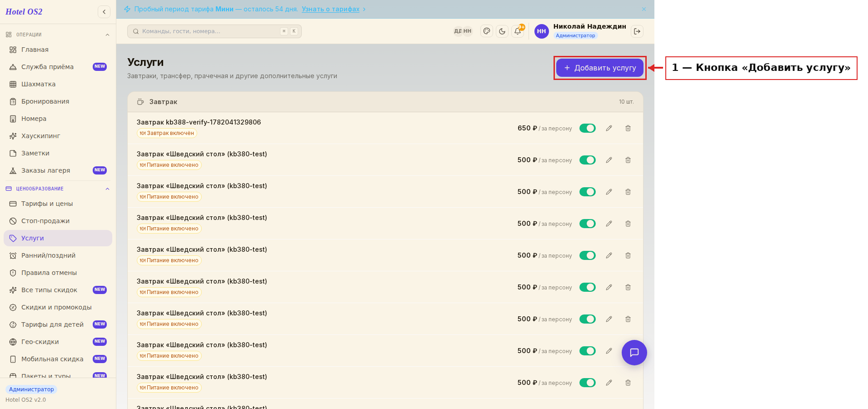Open Мобильная скидка phone icon
The image size is (868, 409).
coord(13,359)
